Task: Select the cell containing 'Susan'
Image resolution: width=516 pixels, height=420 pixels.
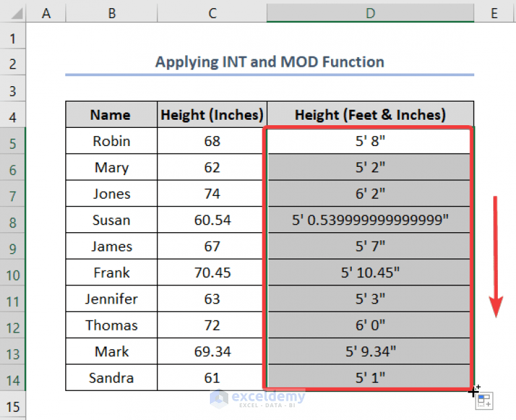Action: (x=112, y=220)
